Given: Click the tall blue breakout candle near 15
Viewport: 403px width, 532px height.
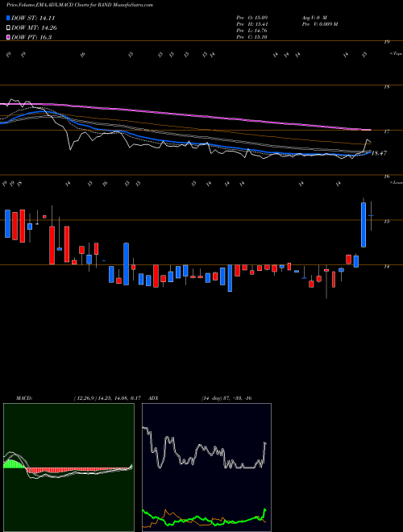Looking at the screenshot, I should pyautogui.click(x=364, y=225).
